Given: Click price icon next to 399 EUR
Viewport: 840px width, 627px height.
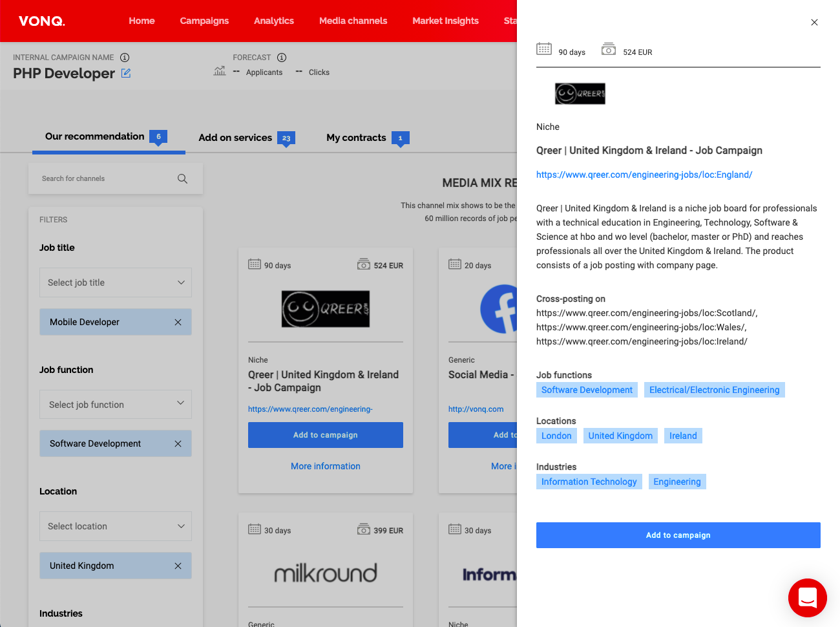Looking at the screenshot, I should point(364,529).
